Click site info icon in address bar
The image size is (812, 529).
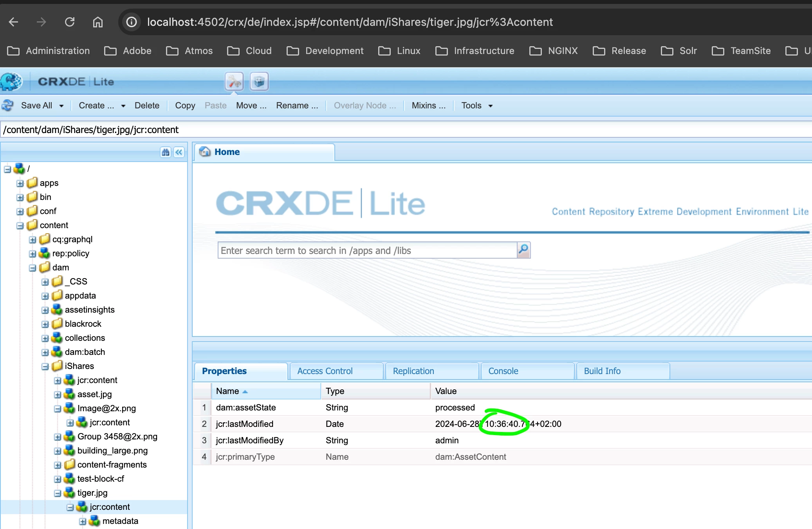coord(132,22)
